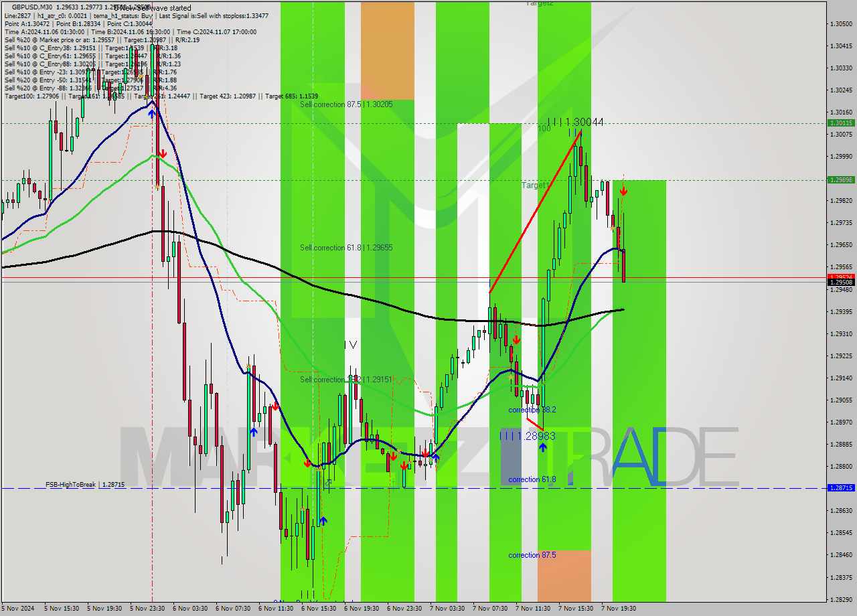This screenshot has width=857, height=616.
Task: Select the '7 Nov 19:30' time axis label
Action: 618,609
